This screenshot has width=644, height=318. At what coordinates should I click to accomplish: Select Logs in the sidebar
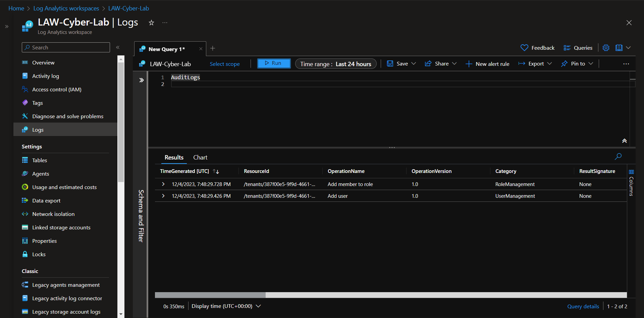click(x=65, y=130)
